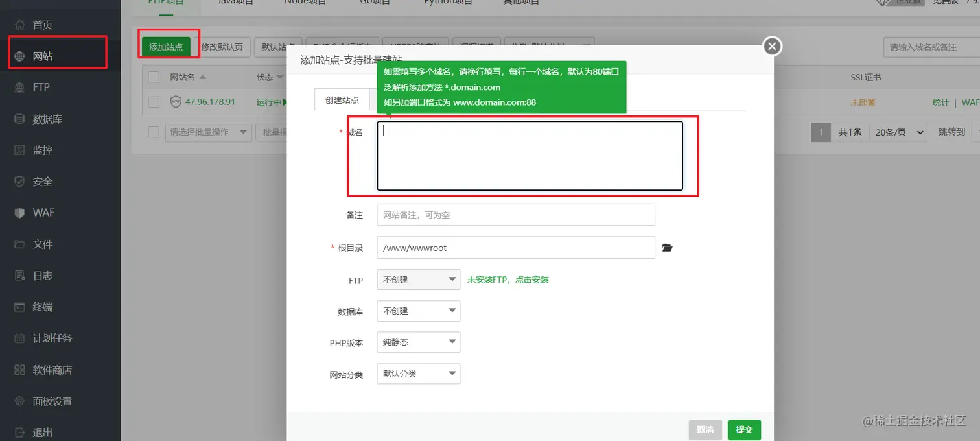Open the 软件商店 app store icon
This screenshot has height=441, width=980.
[19, 370]
